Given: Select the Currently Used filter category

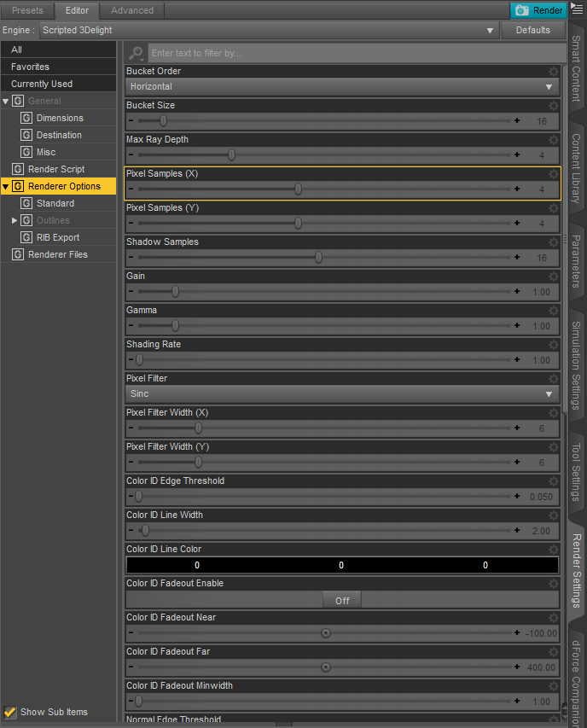Looking at the screenshot, I should (59, 84).
